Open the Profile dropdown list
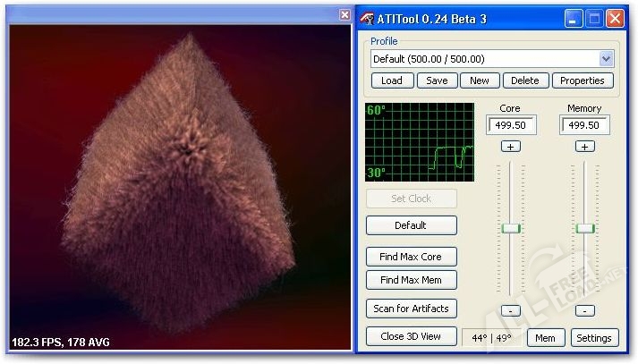 [606, 59]
